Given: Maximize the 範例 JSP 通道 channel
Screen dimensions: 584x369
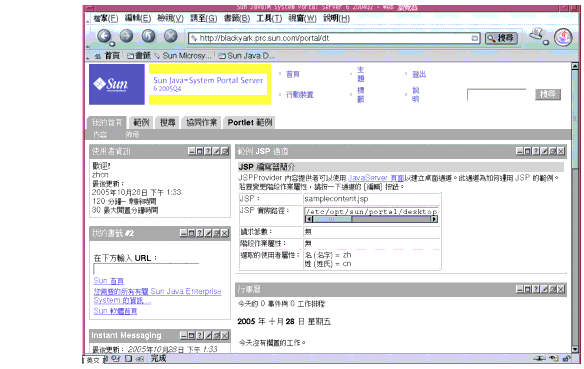Looking at the screenshot, I should click(528, 151).
